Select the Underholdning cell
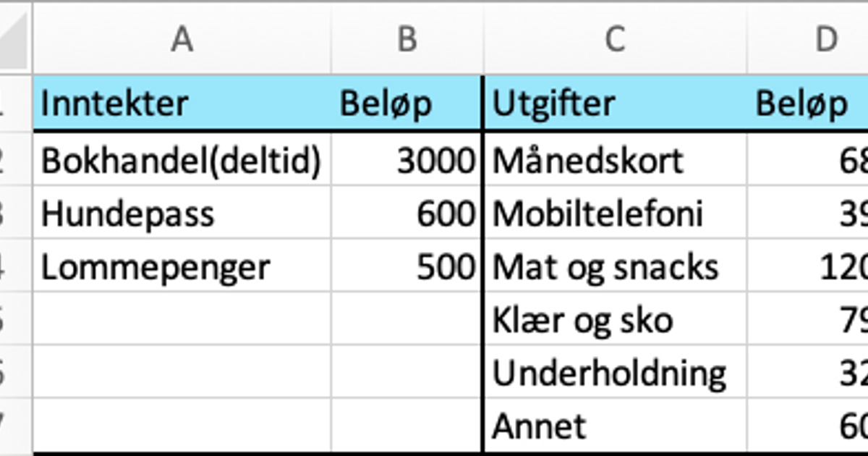Viewport: 868px width, 456px height. 614,373
